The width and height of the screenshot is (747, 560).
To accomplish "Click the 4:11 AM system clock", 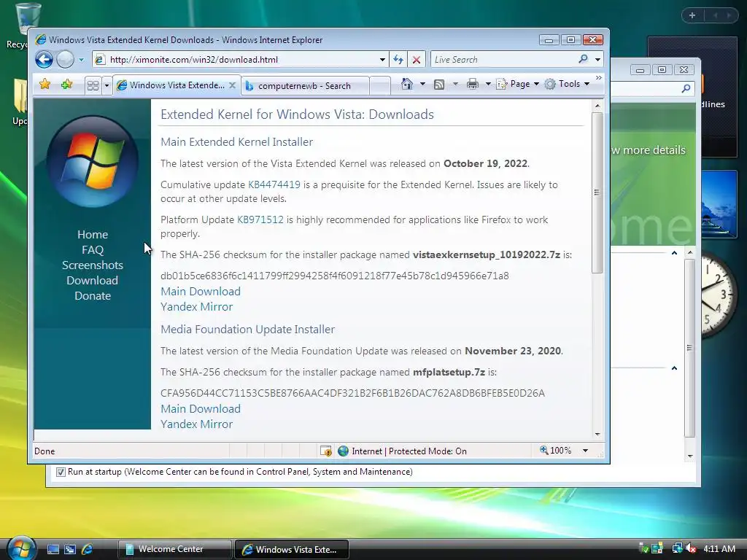I will tap(719, 548).
